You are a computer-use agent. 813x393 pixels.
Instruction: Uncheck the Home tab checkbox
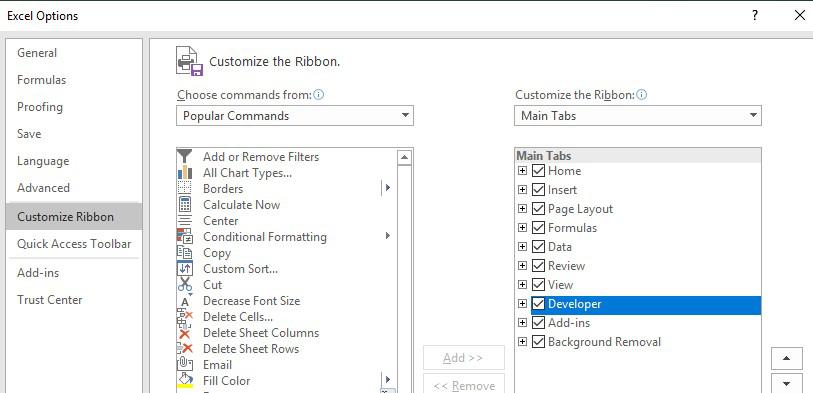(538, 171)
